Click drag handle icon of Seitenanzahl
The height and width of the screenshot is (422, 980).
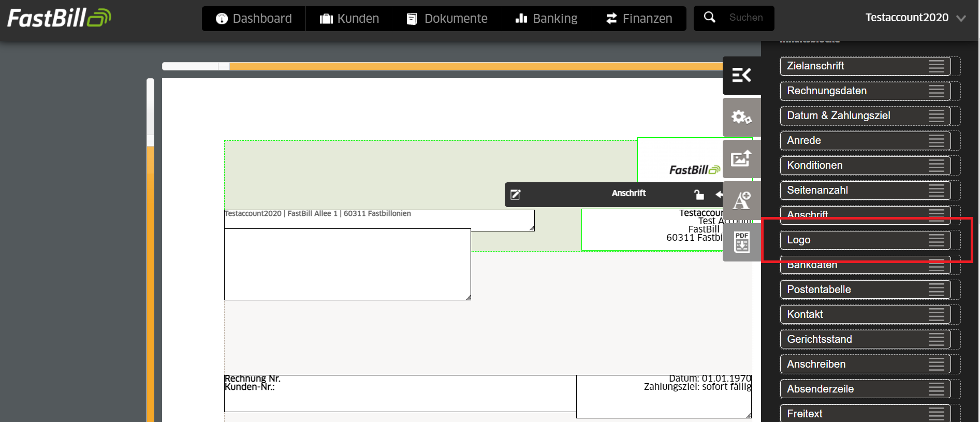(936, 190)
